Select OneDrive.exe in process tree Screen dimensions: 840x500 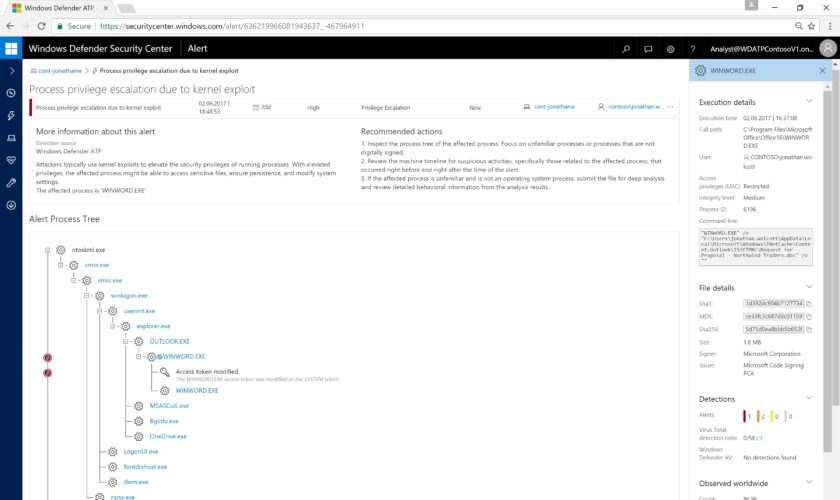tap(167, 436)
